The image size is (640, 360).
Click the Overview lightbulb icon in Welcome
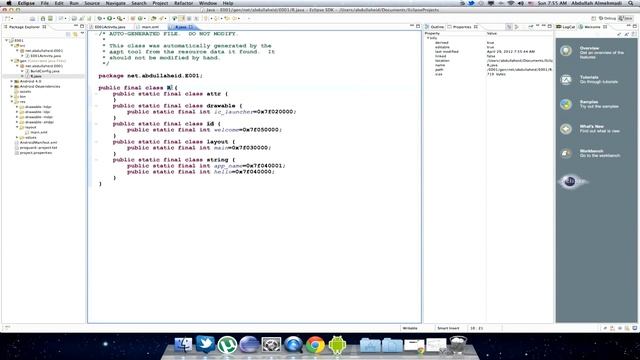[566, 51]
